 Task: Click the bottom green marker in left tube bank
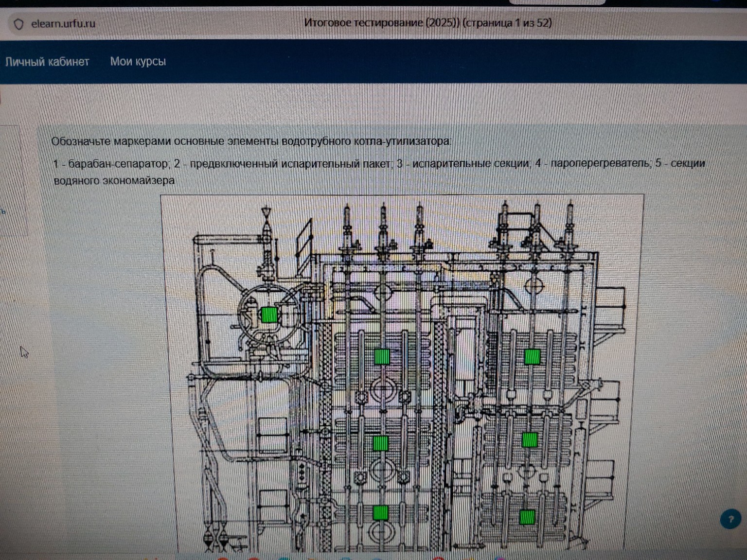[380, 512]
